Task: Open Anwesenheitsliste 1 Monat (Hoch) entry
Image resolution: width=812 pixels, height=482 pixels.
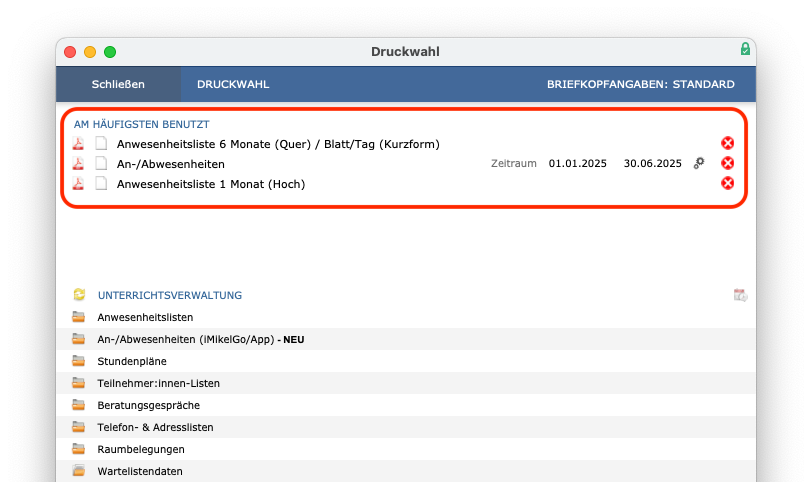Action: point(211,184)
